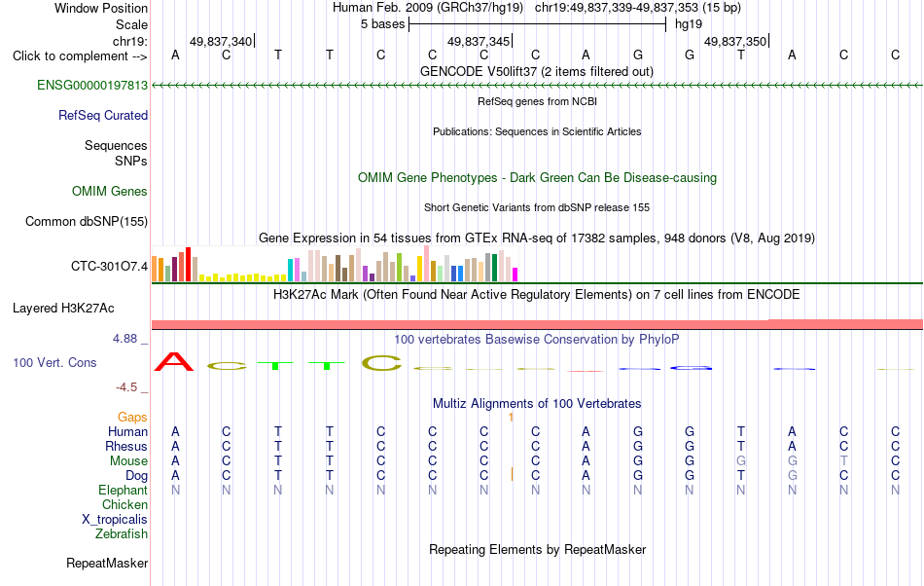Click the Sequences track label
Viewport: 924px width, 586px height.
pyautogui.click(x=116, y=146)
